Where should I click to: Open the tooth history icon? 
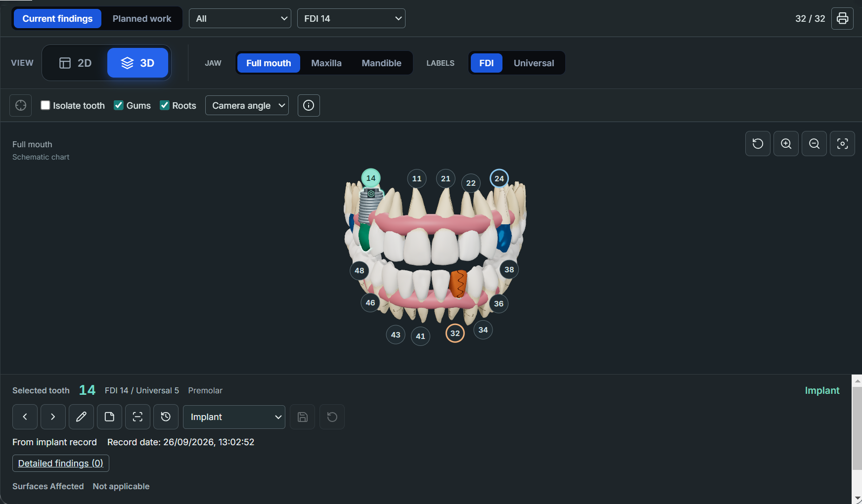[x=166, y=417]
